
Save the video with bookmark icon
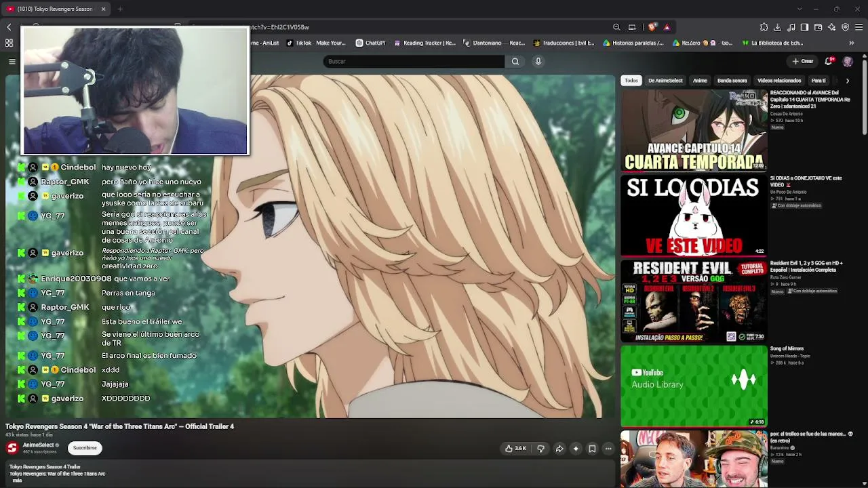pyautogui.click(x=592, y=449)
